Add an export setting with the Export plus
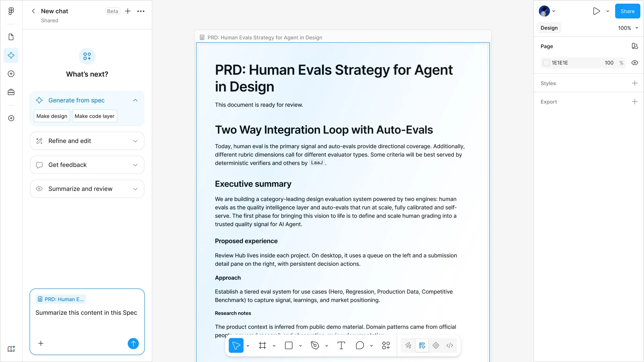Viewport: 644px width, 362px height. 635,102
